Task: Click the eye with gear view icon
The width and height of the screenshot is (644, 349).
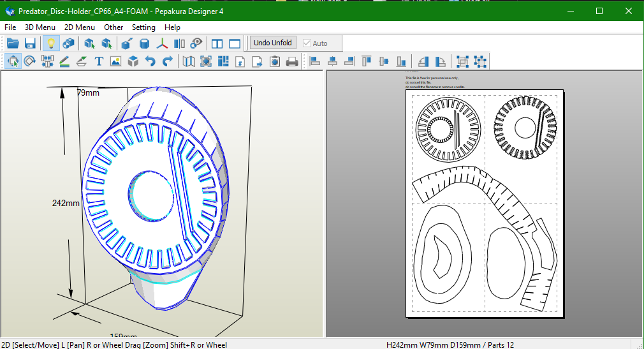Action: click(197, 43)
